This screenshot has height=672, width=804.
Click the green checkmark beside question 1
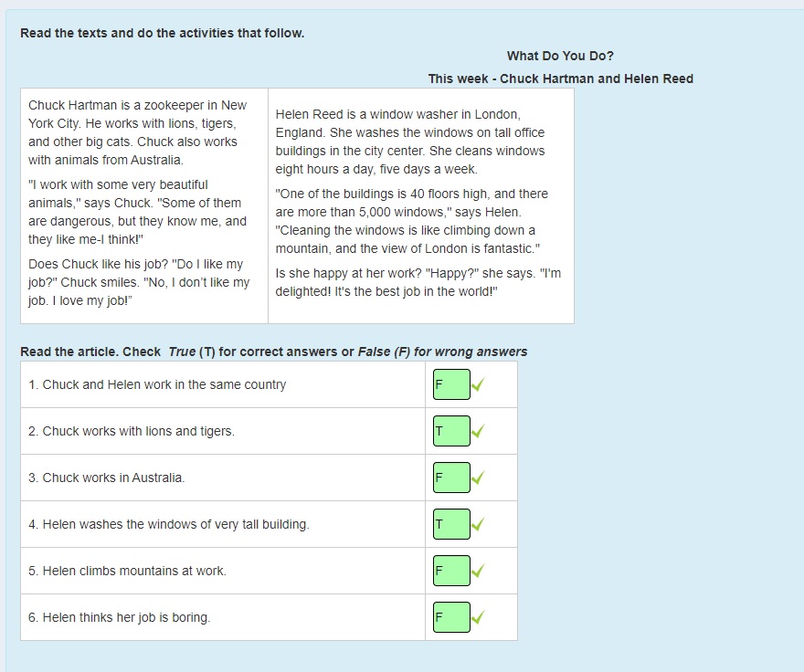tap(478, 384)
